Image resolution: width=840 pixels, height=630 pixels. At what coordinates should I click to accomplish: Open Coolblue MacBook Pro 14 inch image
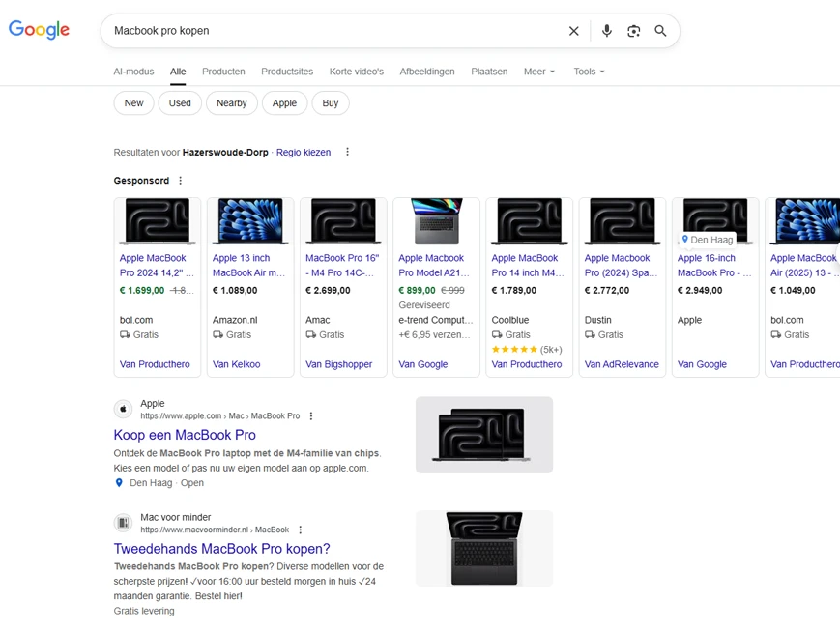[x=530, y=221]
